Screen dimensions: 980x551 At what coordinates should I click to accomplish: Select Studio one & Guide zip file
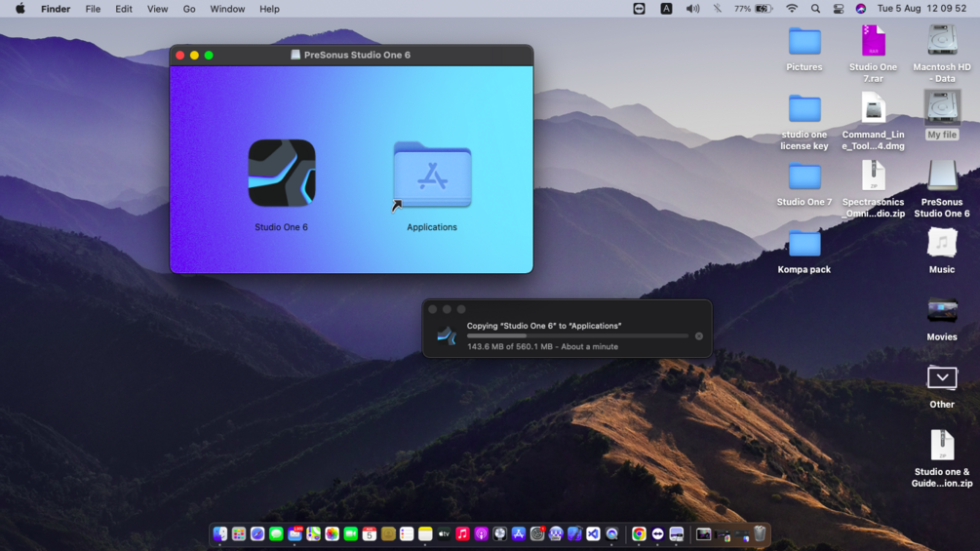pos(942,446)
